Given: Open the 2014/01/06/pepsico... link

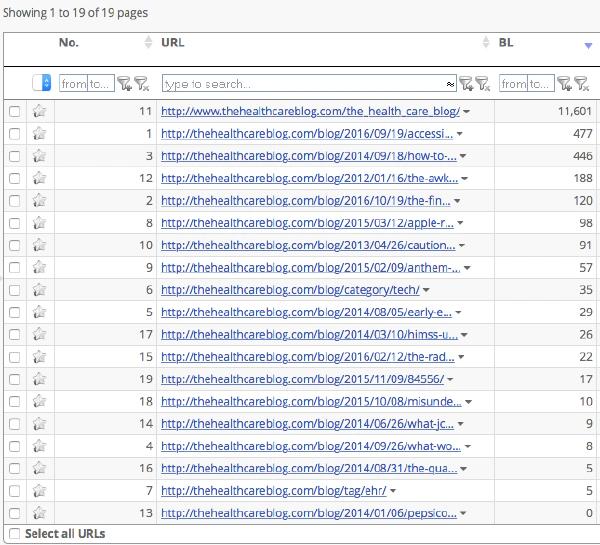Looking at the screenshot, I should pyautogui.click(x=309, y=513).
